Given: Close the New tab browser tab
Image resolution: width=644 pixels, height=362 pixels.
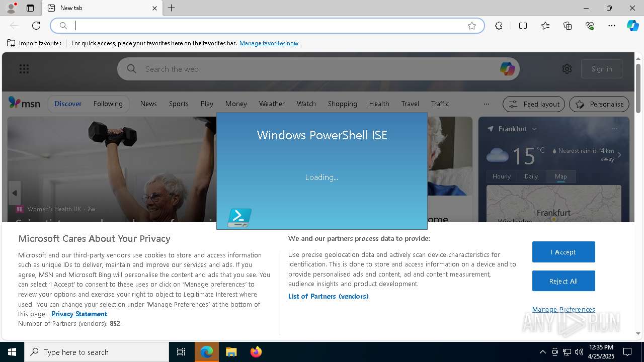Looking at the screenshot, I should [x=154, y=8].
